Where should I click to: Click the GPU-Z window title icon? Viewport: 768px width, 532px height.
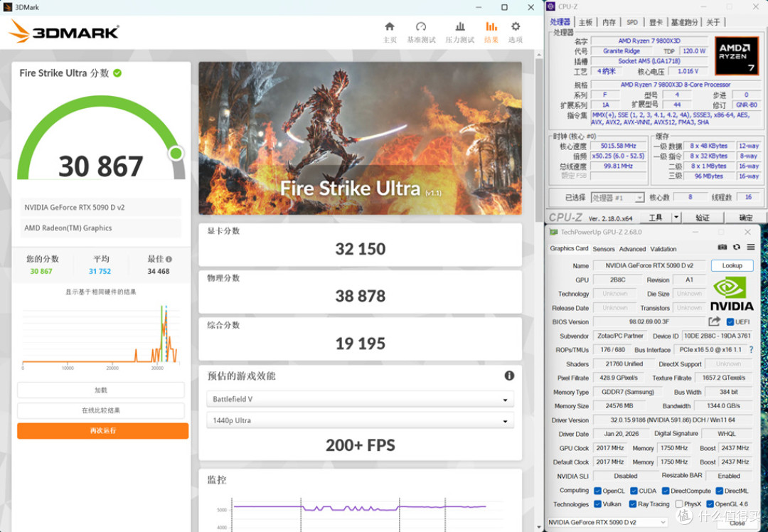(553, 232)
